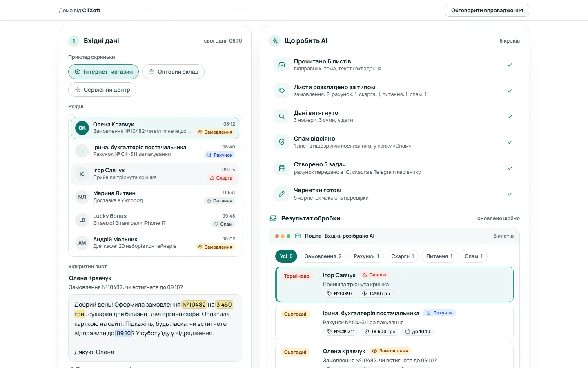This screenshot has width=588, height=368.
Task: Open the Lucky Bonus spam email
Action: click(155, 220)
